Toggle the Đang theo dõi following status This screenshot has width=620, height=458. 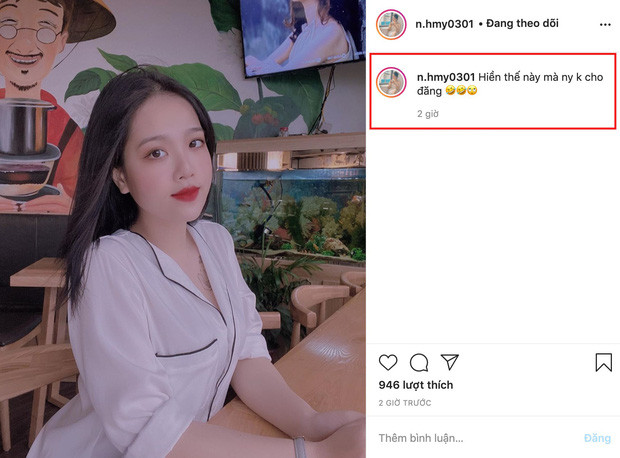click(x=522, y=23)
